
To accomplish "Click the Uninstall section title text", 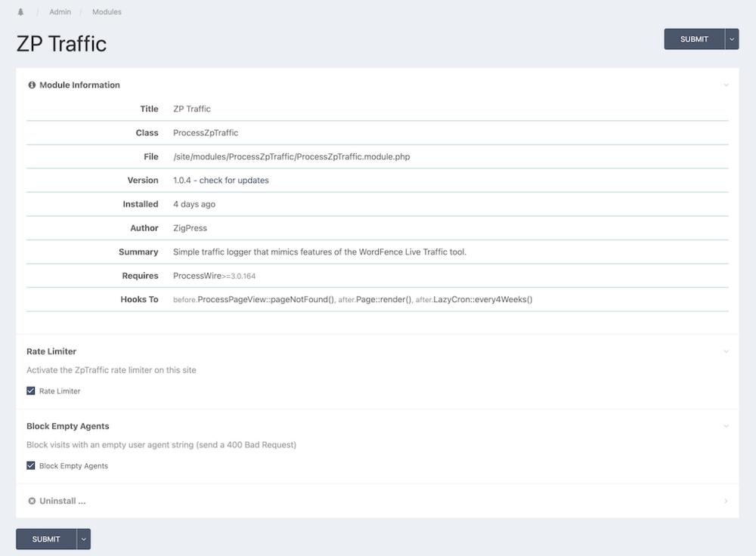I will pos(62,501).
